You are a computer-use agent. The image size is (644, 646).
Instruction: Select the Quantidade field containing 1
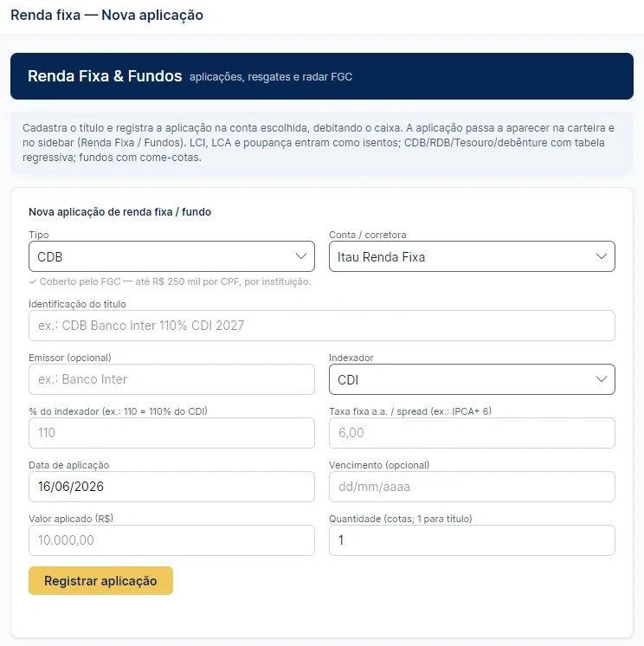tap(472, 540)
